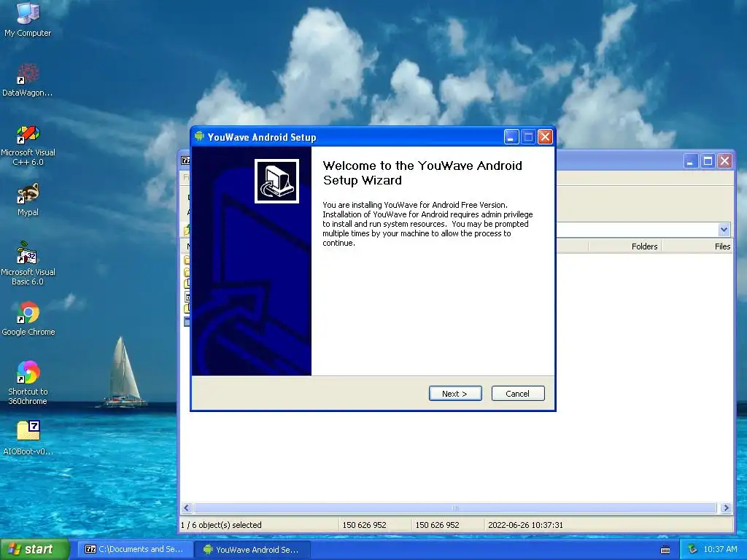Screen dimensions: 747x560
Task: Maximize the 7-Zip file manager window
Action: pyautogui.click(x=708, y=161)
